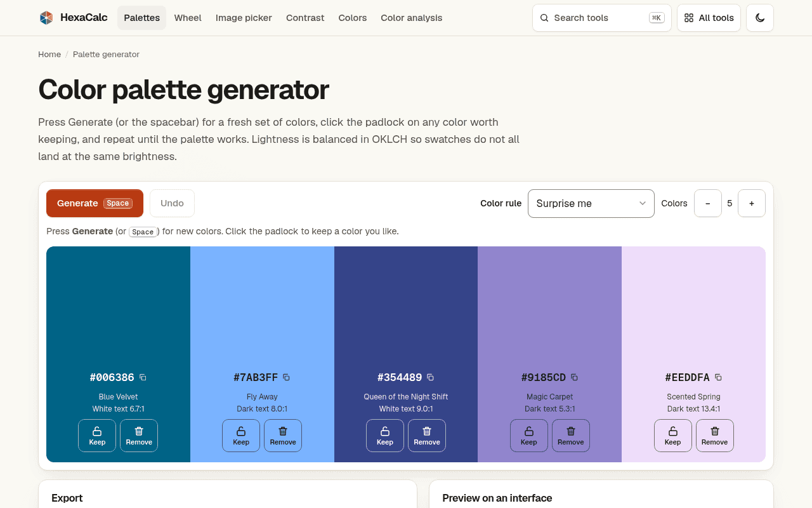Click the Export panel heading
Viewport: 812px width, 508px height.
coord(67,498)
